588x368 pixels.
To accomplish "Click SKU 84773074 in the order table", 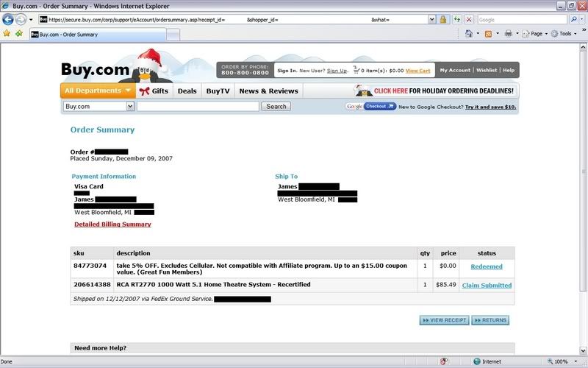I will coord(90,266).
